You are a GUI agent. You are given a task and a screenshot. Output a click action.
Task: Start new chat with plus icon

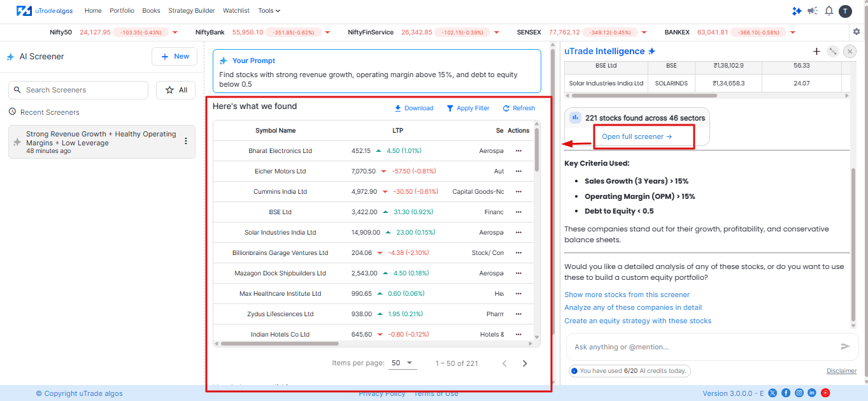tap(816, 52)
